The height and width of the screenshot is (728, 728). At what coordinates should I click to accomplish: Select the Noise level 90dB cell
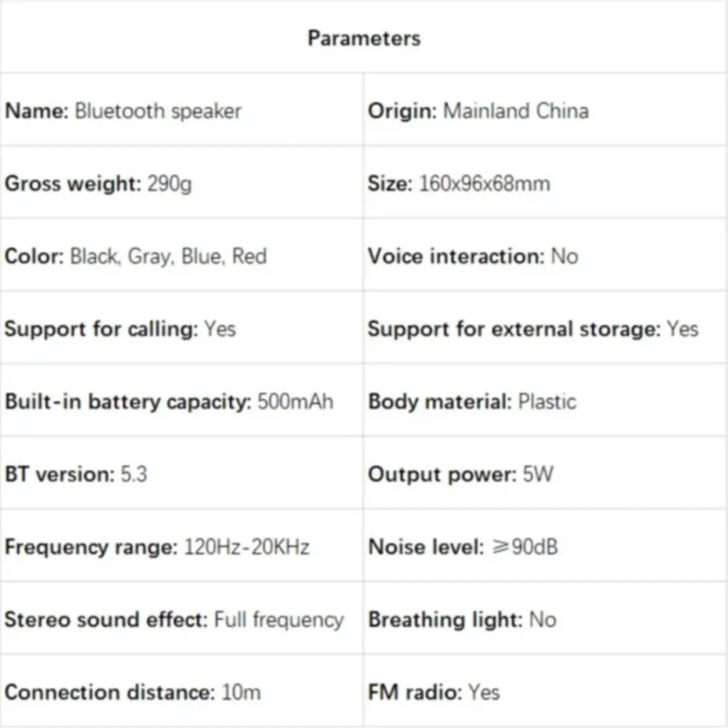point(463,547)
